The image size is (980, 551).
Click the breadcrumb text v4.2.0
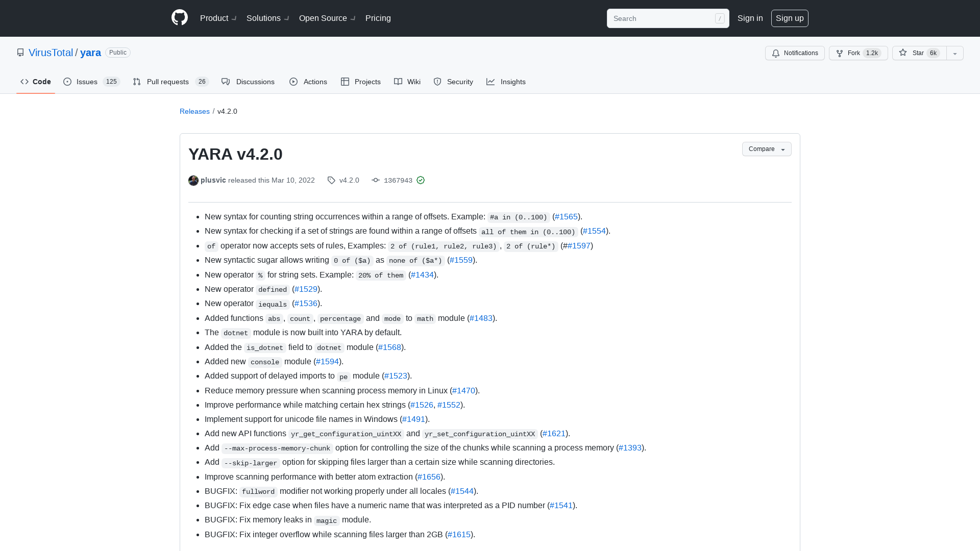pos(227,111)
